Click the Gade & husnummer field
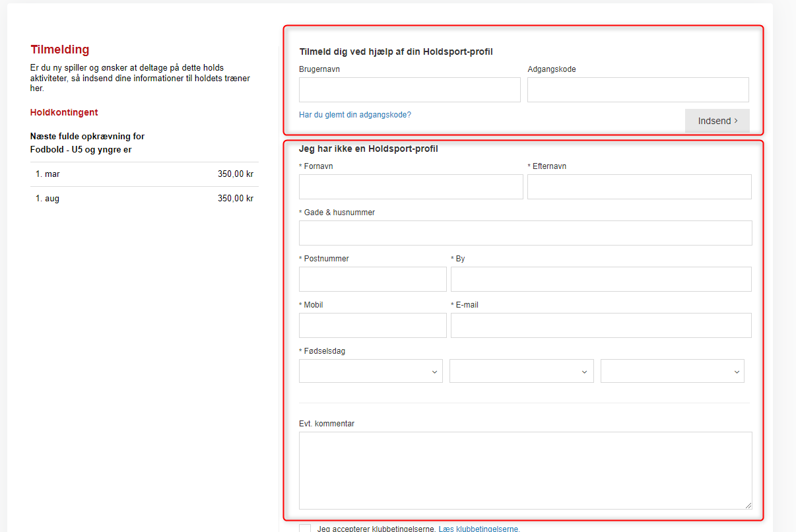This screenshot has height=532, width=796. click(525, 233)
